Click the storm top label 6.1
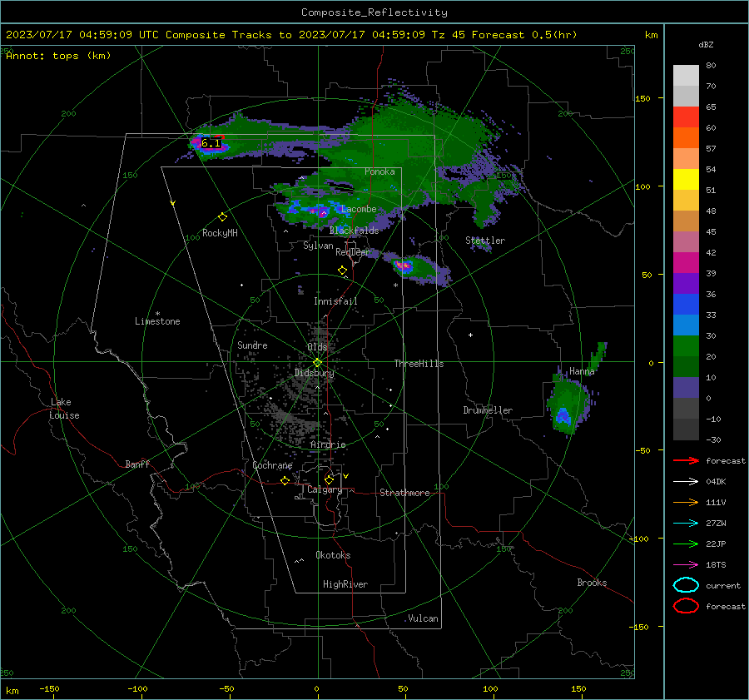Screen dimensions: 749x700 (x=211, y=143)
